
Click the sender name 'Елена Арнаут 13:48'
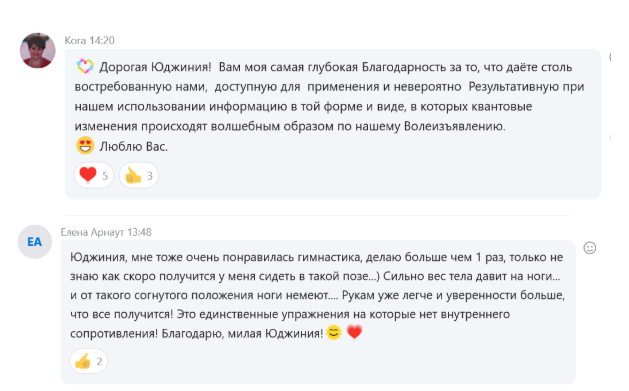[106, 232]
